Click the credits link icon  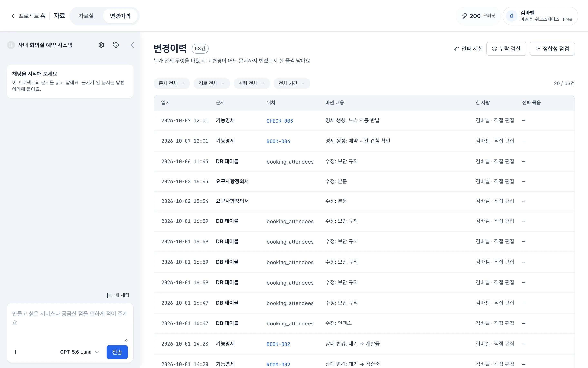coord(464,16)
